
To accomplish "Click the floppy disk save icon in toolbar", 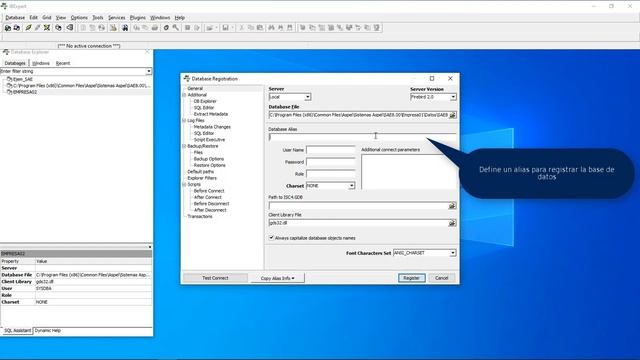I will click(x=225, y=28).
